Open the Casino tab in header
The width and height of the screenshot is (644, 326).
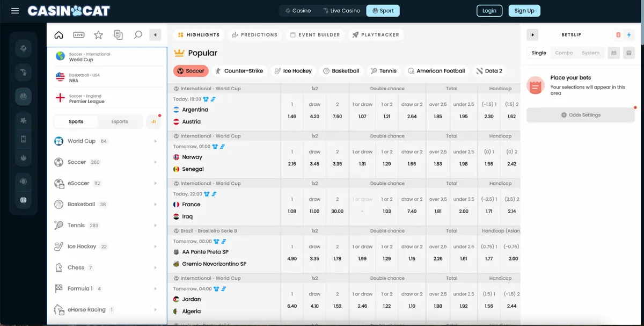[298, 11]
